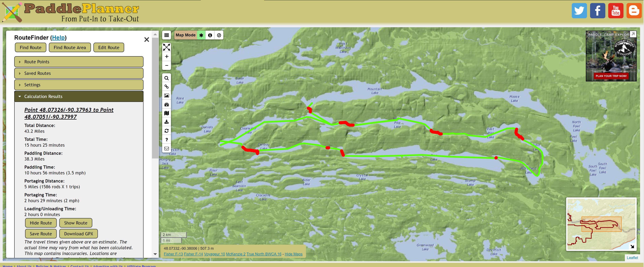The height and width of the screenshot is (267, 644).
Task: Click the Download GPX button
Action: click(x=79, y=234)
